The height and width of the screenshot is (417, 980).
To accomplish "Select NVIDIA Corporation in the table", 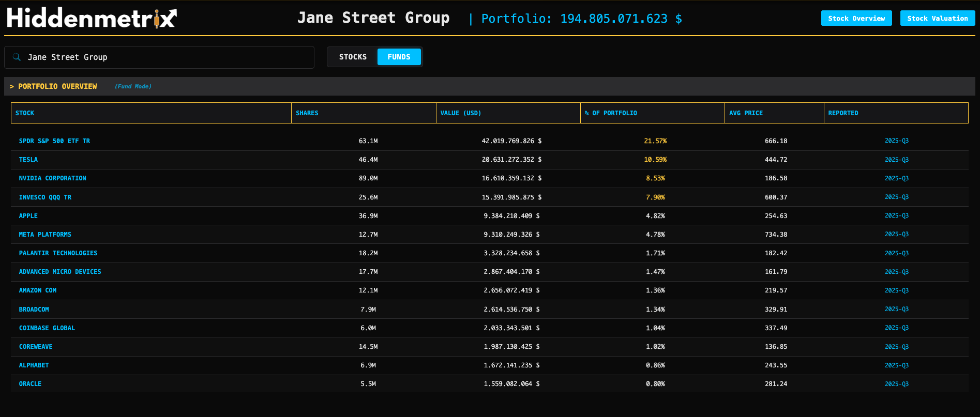I will click(x=52, y=178).
